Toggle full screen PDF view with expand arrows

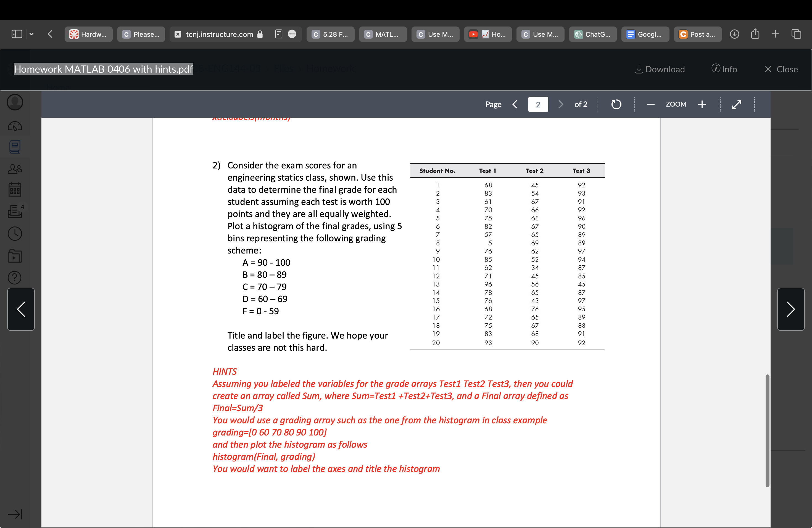[x=737, y=104]
